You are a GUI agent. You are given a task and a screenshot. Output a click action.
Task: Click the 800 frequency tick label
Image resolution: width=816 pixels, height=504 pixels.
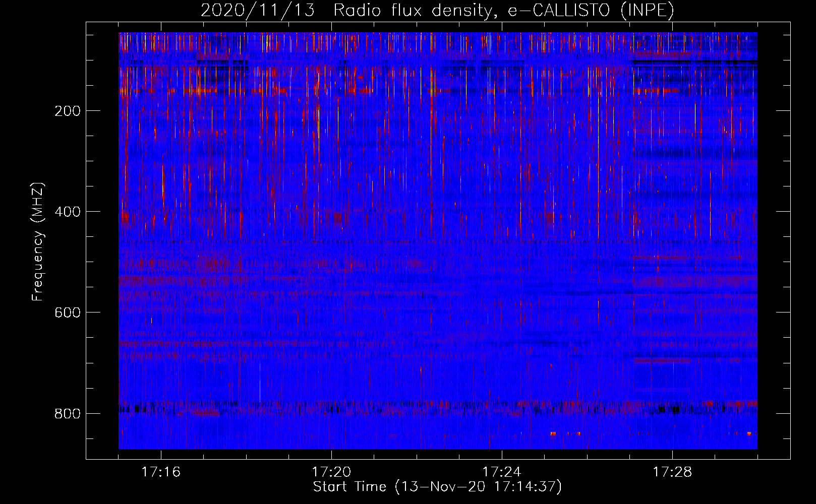[67, 413]
